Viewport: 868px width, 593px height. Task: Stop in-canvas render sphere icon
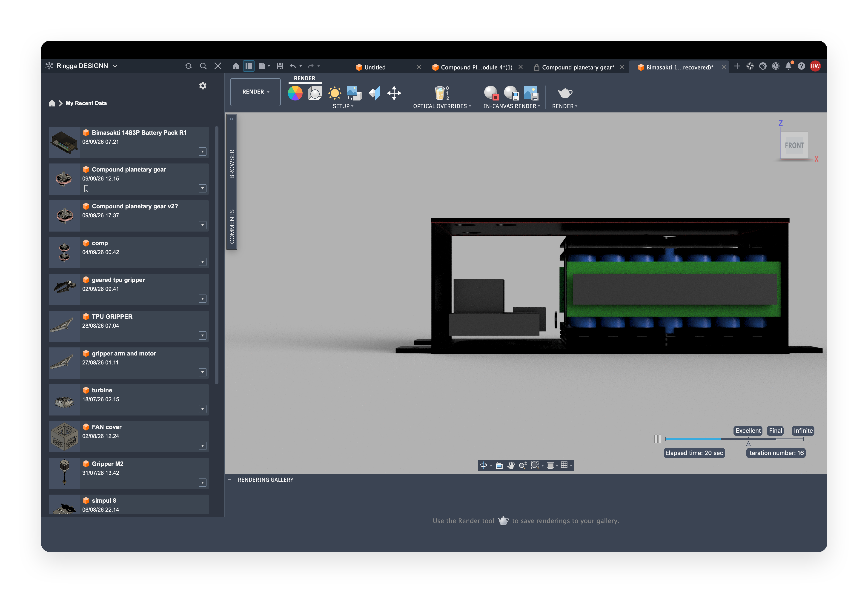point(491,93)
